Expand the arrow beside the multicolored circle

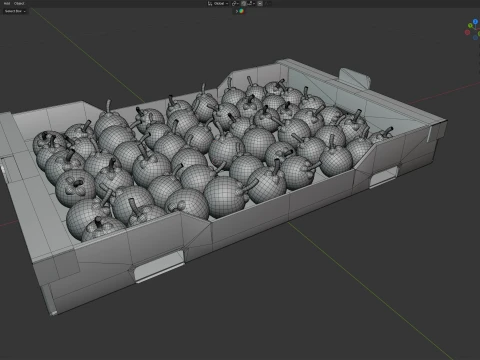pos(237,11)
